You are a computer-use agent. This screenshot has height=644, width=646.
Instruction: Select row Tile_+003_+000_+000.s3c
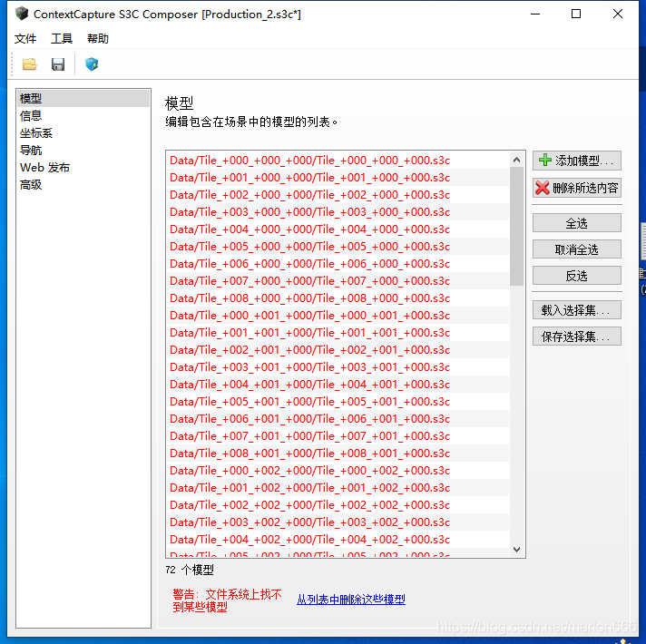click(338, 212)
